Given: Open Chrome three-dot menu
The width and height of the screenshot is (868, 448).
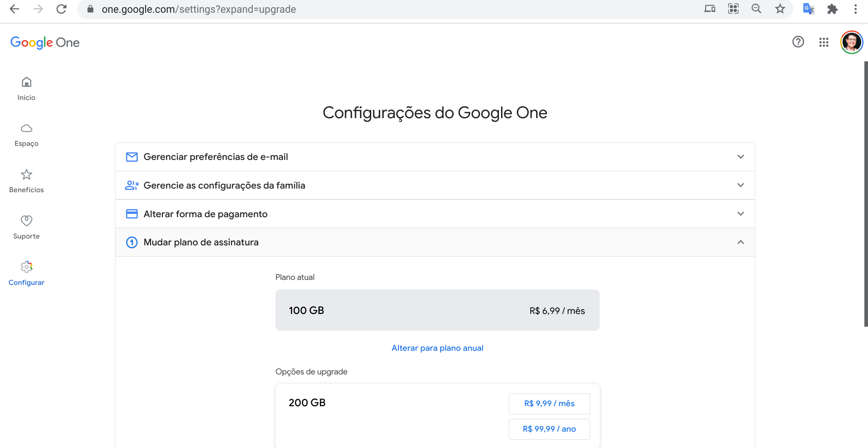Looking at the screenshot, I should point(855,9).
